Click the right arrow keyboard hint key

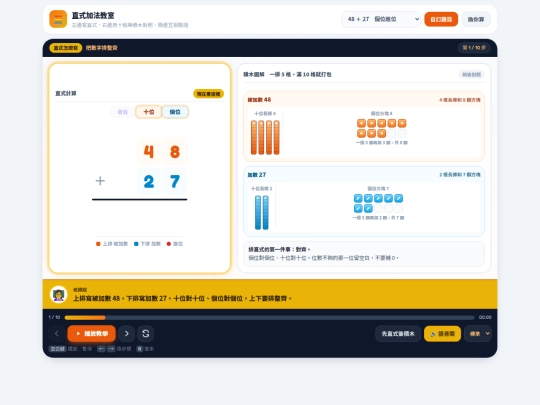[111, 349]
